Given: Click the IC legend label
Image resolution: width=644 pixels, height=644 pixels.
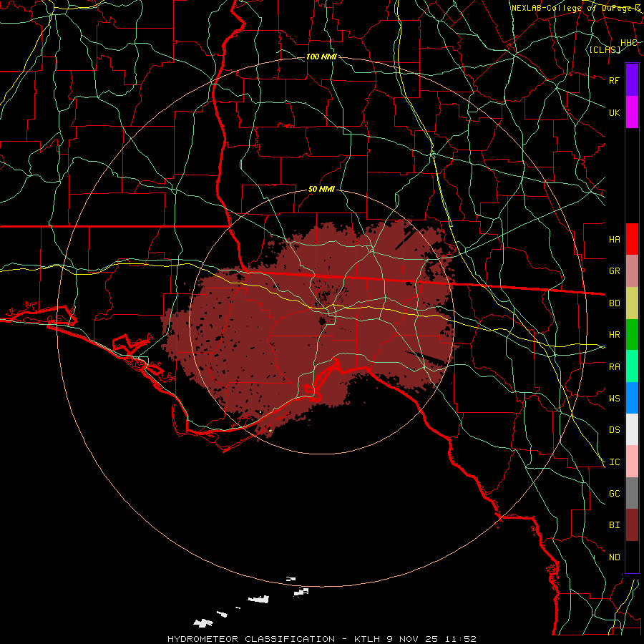Looking at the screenshot, I should pos(615,462).
